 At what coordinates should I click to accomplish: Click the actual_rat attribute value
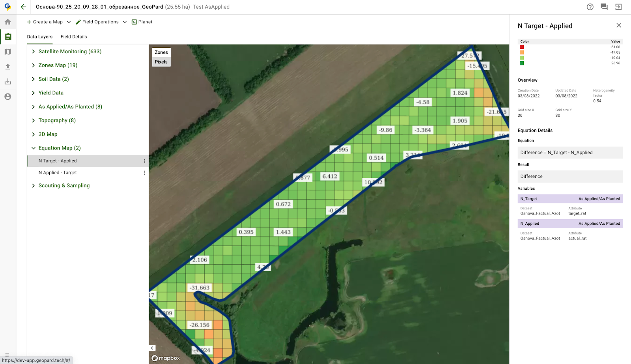coord(577,238)
